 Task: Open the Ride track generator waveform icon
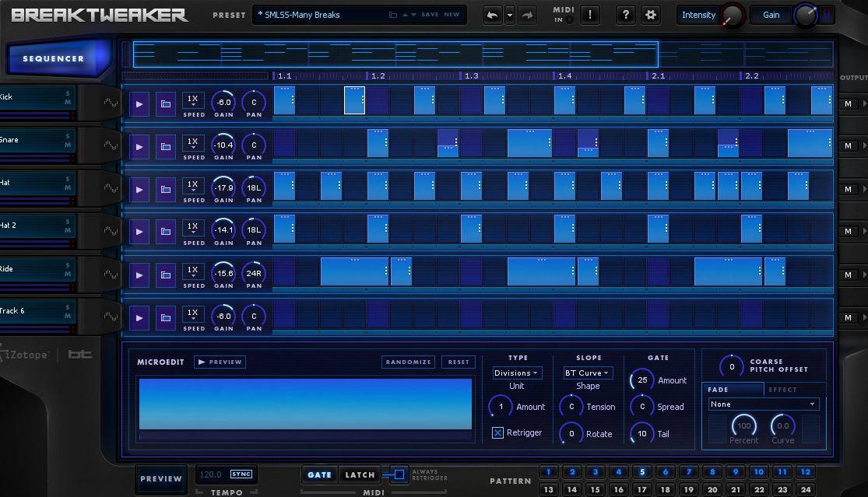[x=111, y=274]
